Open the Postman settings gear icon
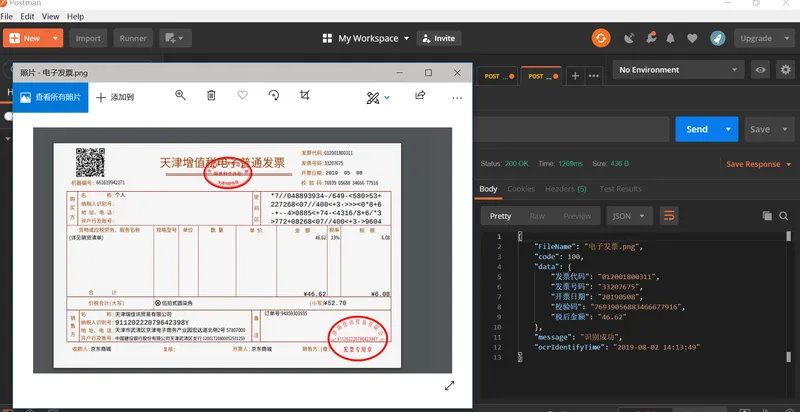 785,69
